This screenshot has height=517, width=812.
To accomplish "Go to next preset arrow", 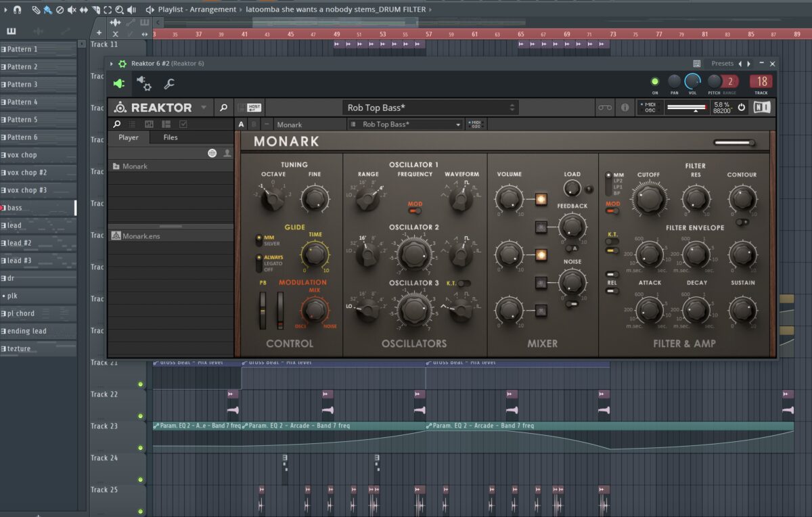I will point(748,64).
